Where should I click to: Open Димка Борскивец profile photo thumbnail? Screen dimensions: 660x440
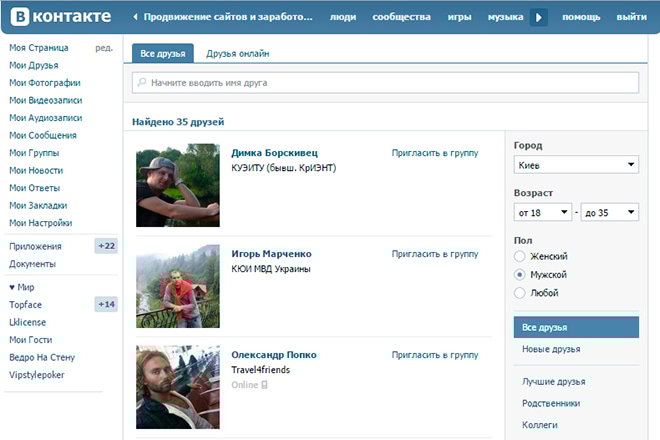click(x=177, y=185)
